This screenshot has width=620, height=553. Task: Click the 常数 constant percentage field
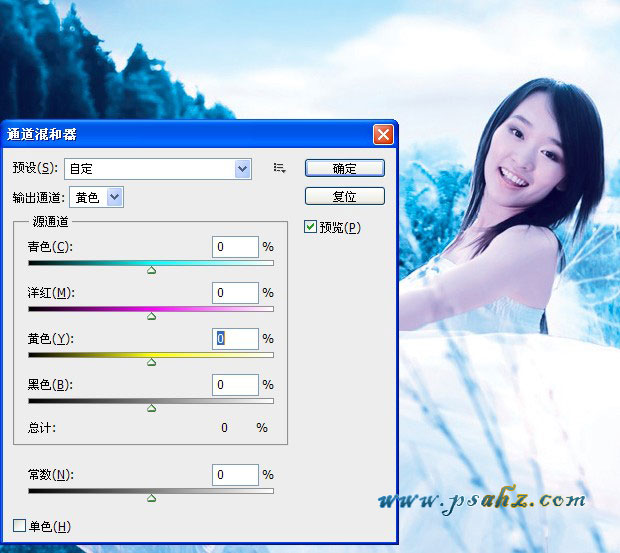235,474
